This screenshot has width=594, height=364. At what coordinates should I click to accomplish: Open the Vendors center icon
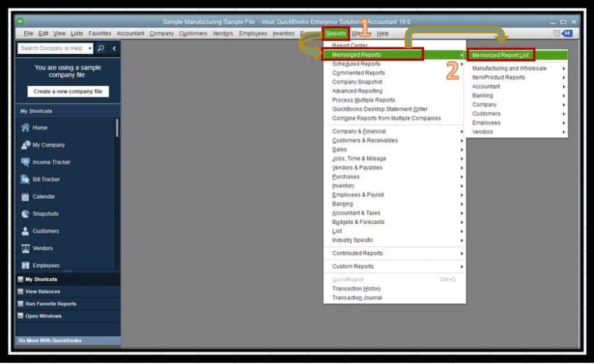point(27,248)
